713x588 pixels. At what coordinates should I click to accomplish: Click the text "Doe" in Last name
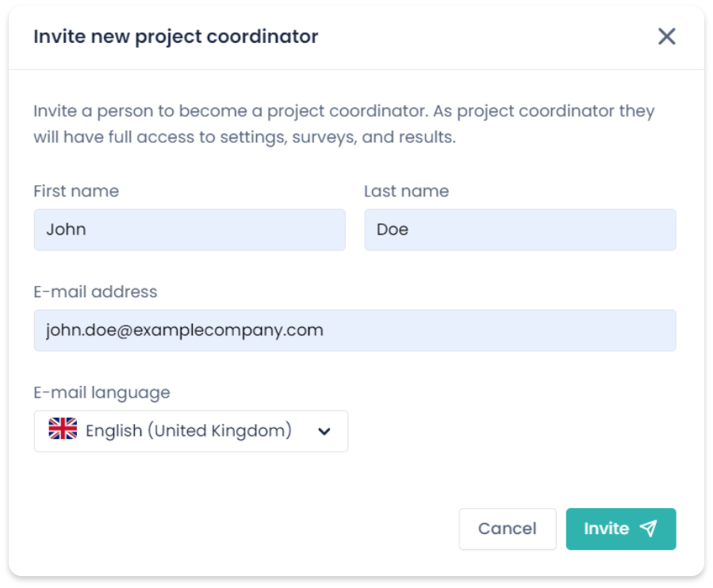(x=393, y=230)
